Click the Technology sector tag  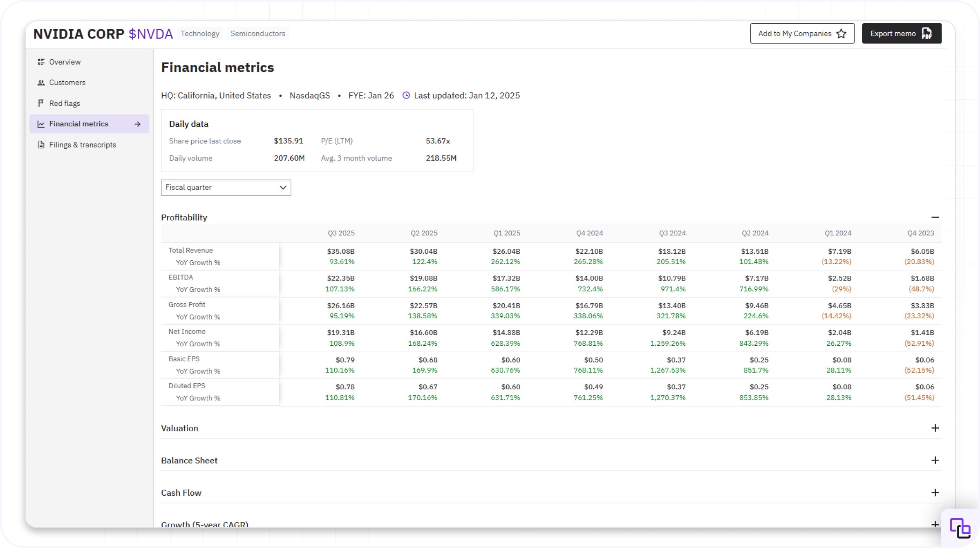pyautogui.click(x=200, y=34)
